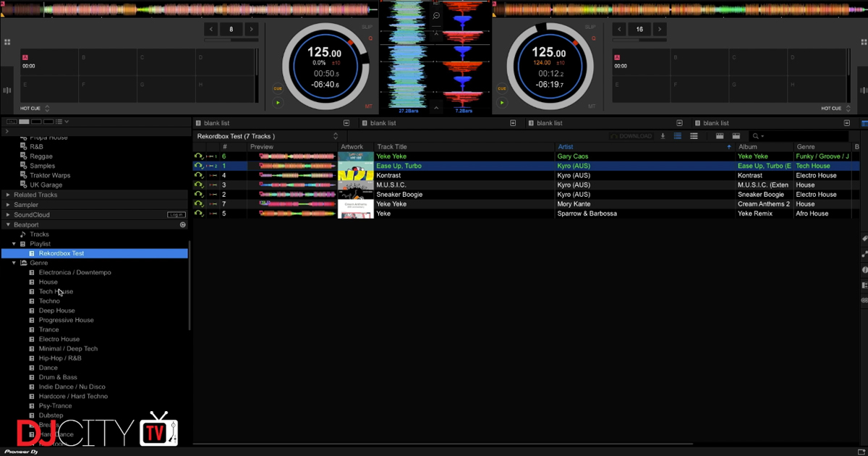Image resolution: width=868 pixels, height=456 pixels.
Task: Sort by the Artist column header
Action: coord(645,147)
